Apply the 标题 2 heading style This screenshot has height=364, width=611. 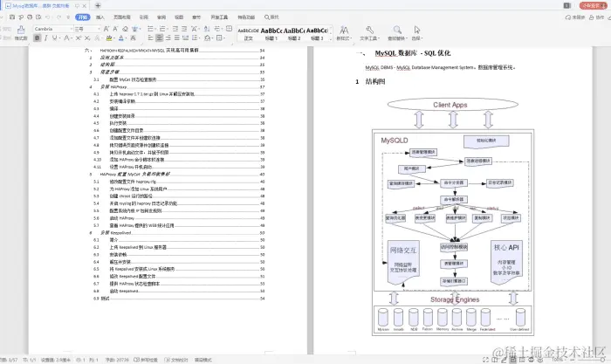[294, 34]
